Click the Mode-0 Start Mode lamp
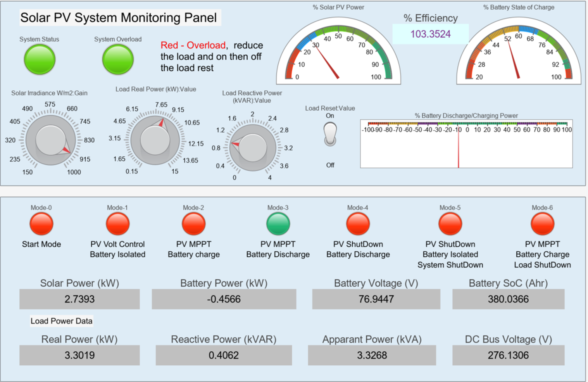 41,224
